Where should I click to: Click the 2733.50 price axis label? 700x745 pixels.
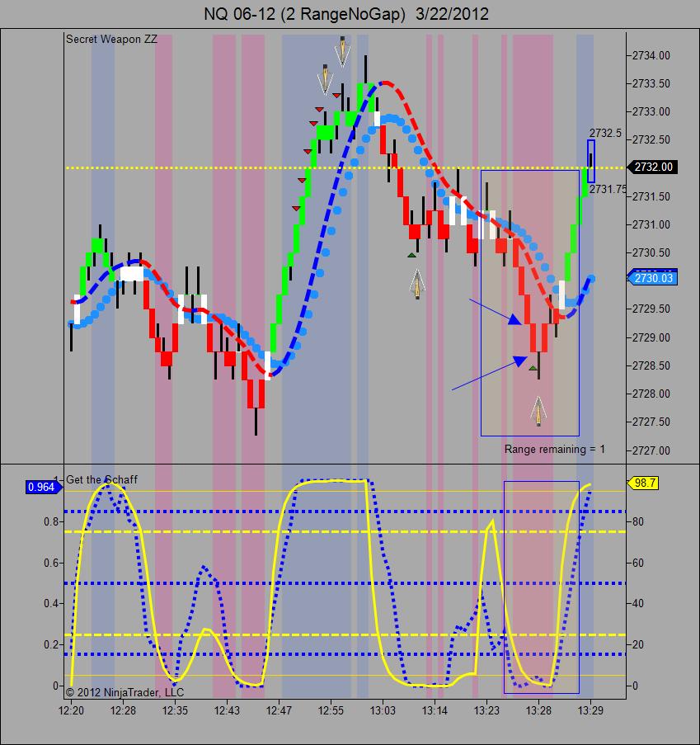click(651, 83)
